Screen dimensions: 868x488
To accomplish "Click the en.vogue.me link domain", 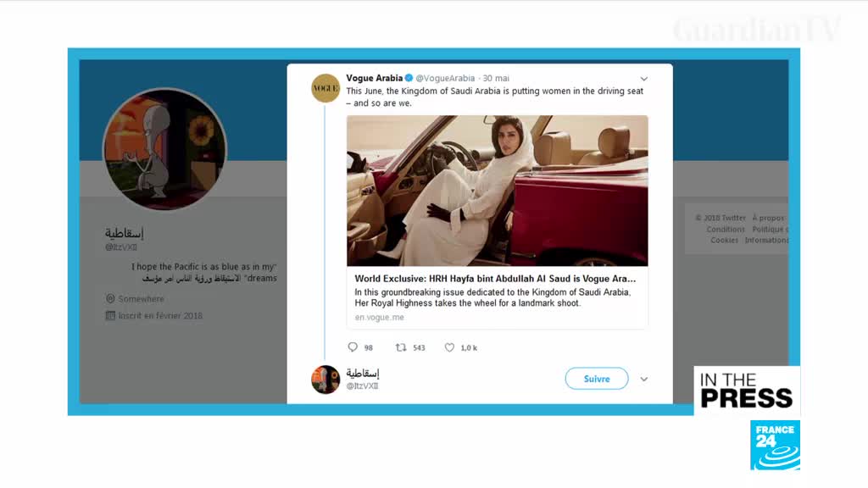I will [x=379, y=318].
